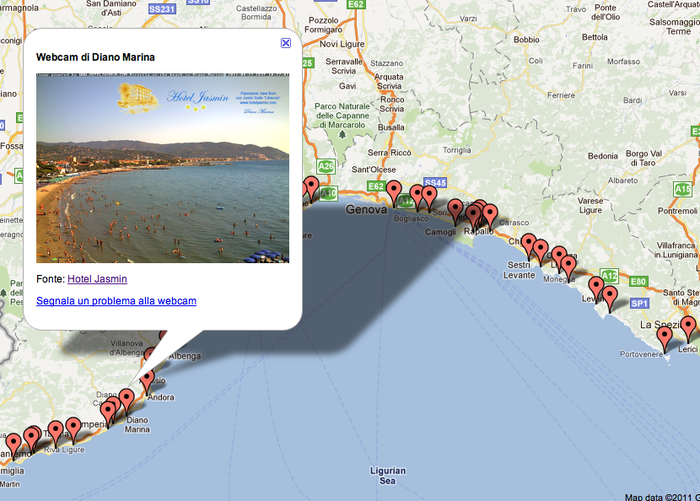
Task: Select the webcam marker at Lerici
Action: (689, 327)
